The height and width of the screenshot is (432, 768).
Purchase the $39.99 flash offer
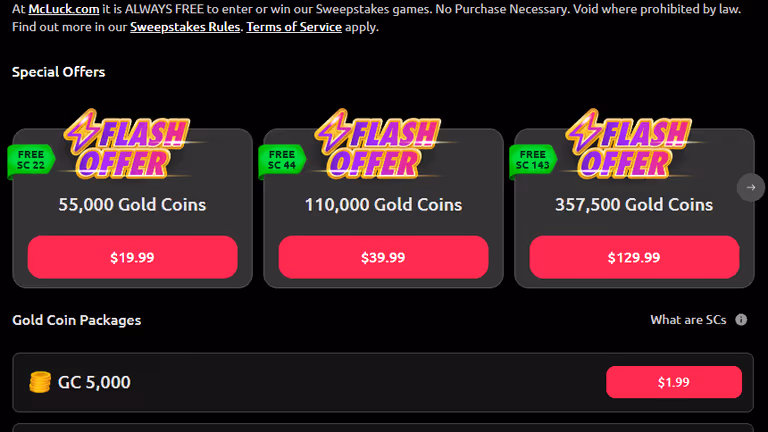[383, 257]
